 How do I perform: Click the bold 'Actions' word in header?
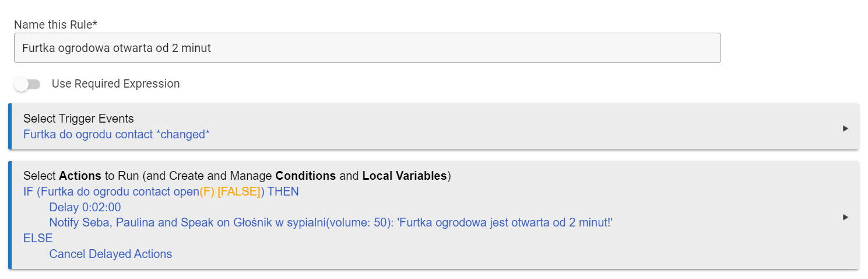point(80,176)
